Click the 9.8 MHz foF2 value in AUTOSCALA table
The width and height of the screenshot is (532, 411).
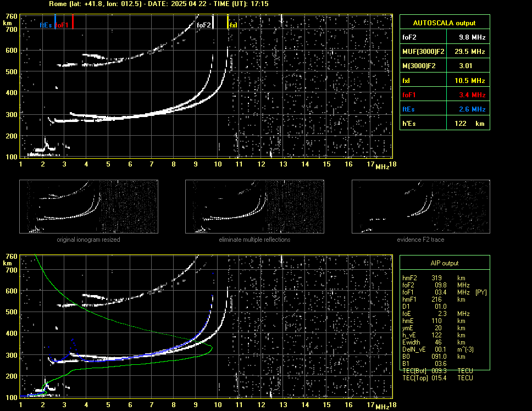click(472, 37)
